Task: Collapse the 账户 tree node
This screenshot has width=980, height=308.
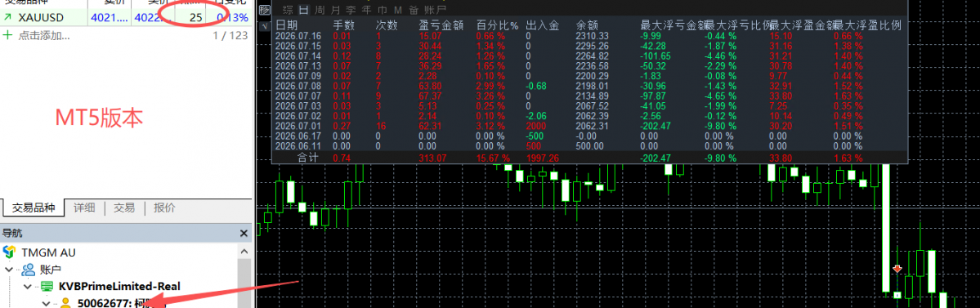Action: point(9,270)
